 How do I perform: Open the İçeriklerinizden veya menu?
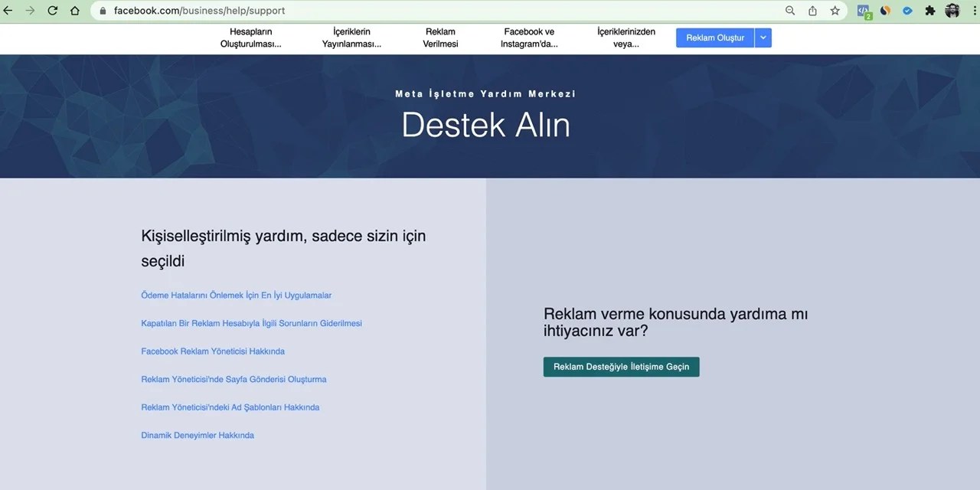tap(626, 38)
